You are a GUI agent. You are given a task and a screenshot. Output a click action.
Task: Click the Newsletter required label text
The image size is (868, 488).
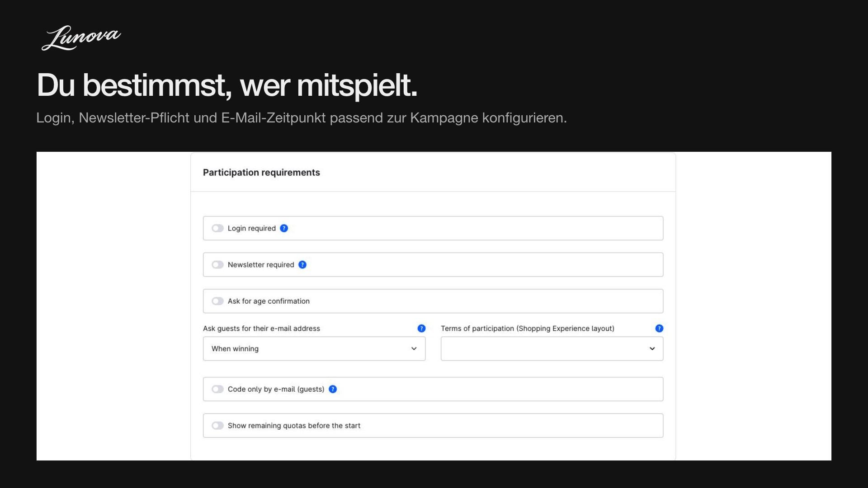tap(261, 265)
